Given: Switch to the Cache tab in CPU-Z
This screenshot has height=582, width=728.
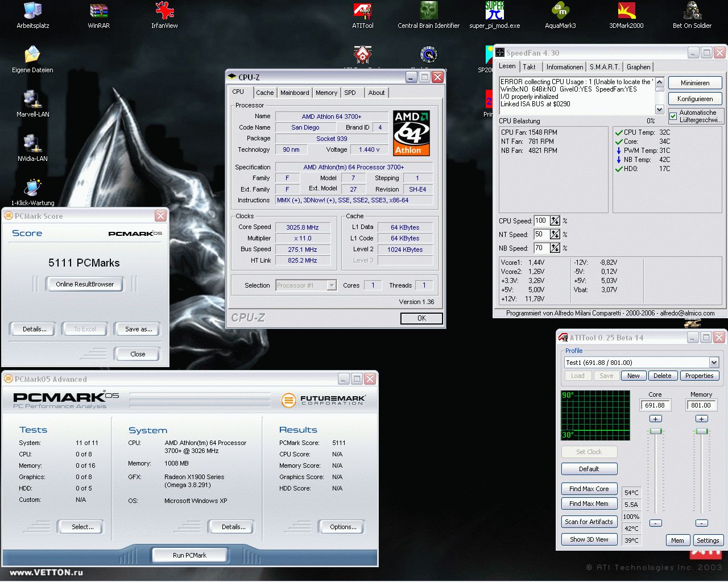Looking at the screenshot, I should [x=264, y=93].
